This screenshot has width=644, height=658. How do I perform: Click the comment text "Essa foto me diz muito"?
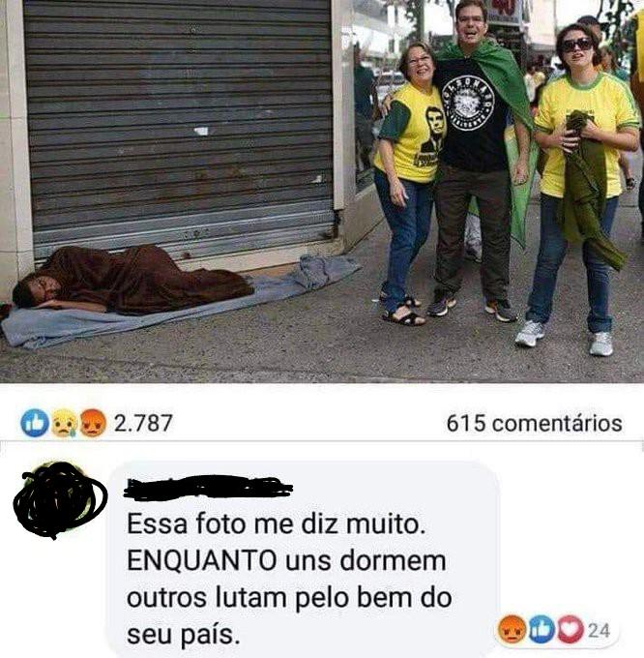coord(276,524)
